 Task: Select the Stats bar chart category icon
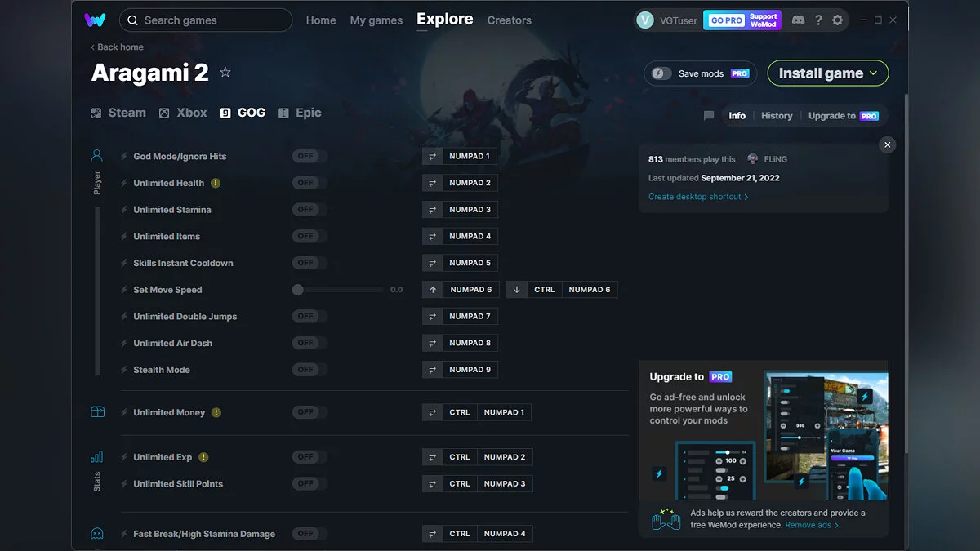97,457
